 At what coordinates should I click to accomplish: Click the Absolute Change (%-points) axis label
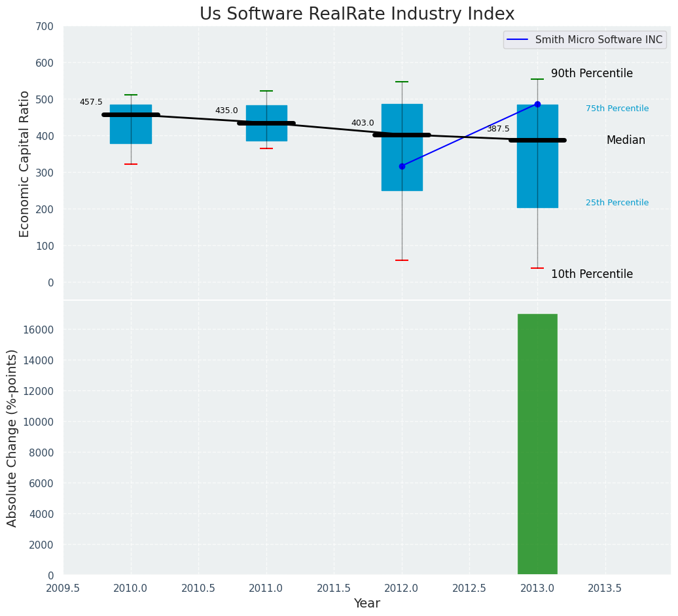click(12, 437)
